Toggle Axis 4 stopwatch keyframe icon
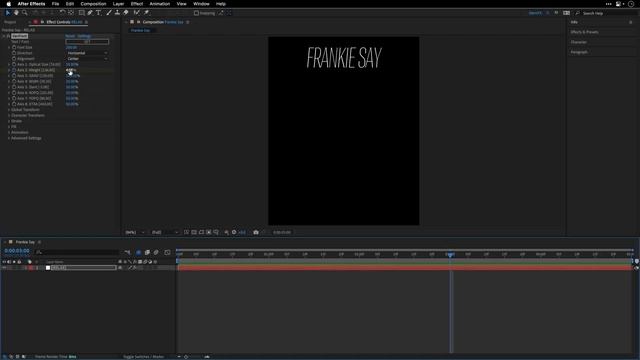This screenshot has width=640, height=360. click(x=14, y=82)
